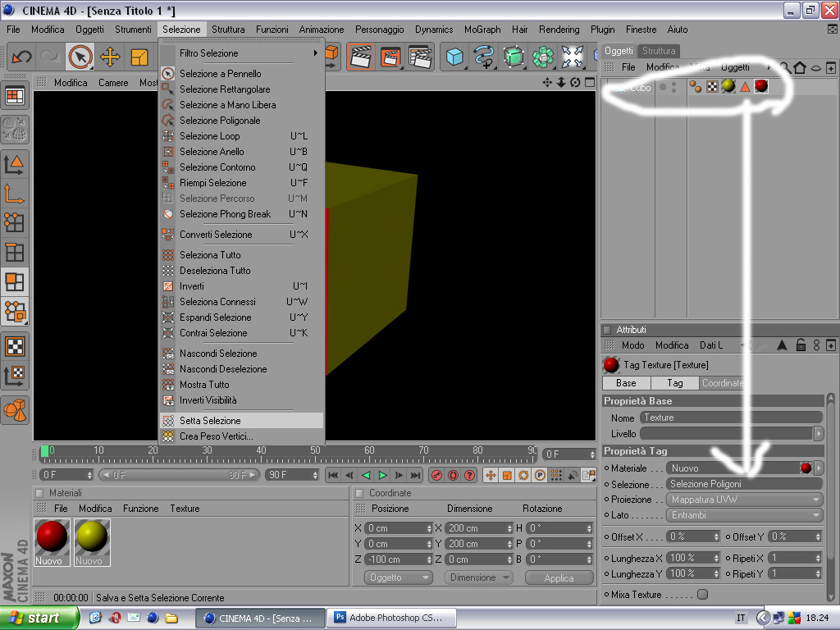
Task: Click the Record Keyframe red button
Action: 436,475
